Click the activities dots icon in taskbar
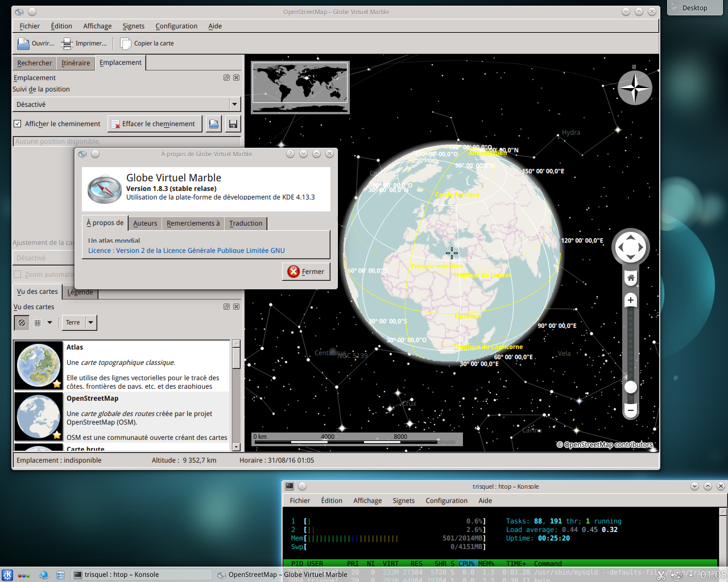728x582 pixels. (x=24, y=575)
